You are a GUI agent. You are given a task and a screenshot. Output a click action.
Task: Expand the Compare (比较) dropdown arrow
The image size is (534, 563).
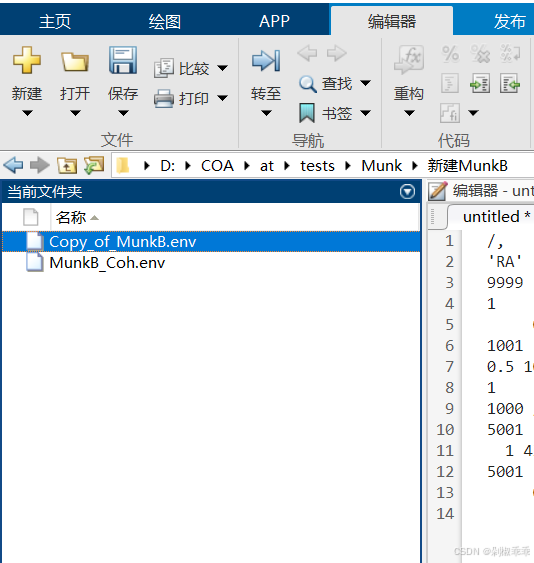[223, 68]
